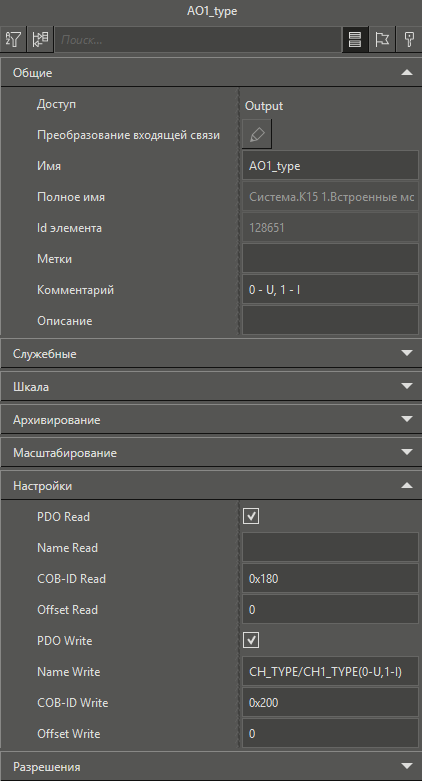Click the empty Описание field
Screen dimensions: 422x781
point(330,320)
